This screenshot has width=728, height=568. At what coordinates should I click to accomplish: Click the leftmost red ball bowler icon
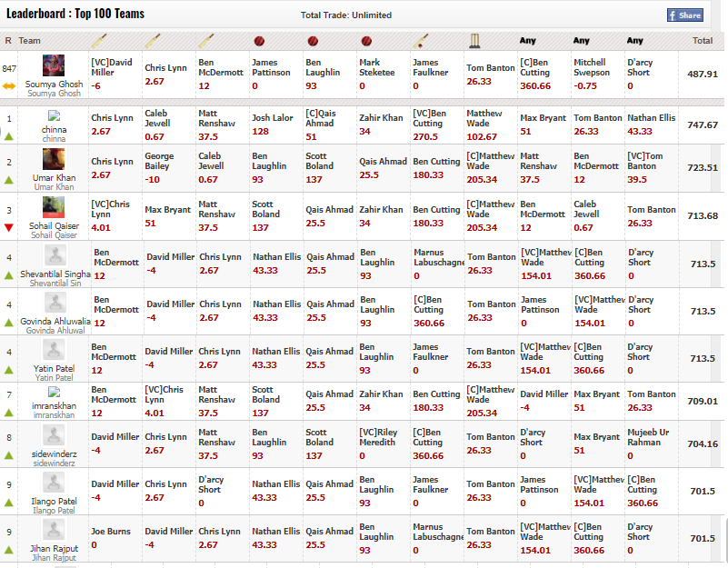[259, 41]
